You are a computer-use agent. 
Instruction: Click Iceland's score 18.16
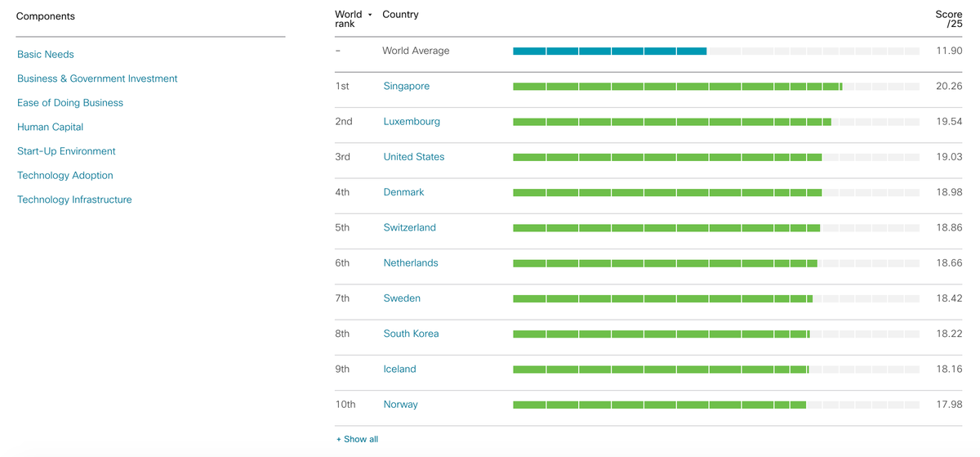949,369
